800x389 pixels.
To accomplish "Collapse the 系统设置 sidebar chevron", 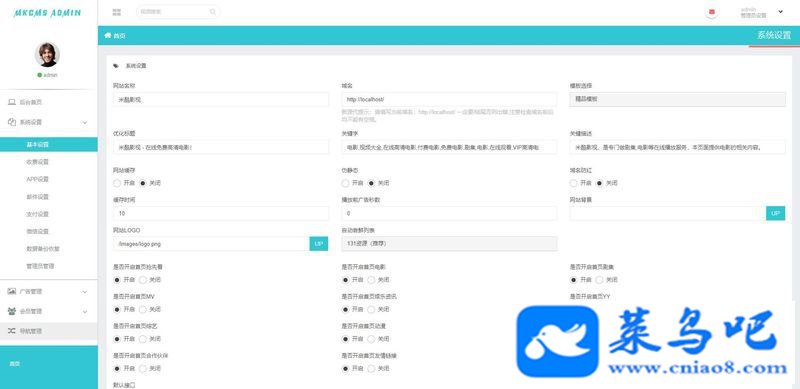I will point(85,123).
